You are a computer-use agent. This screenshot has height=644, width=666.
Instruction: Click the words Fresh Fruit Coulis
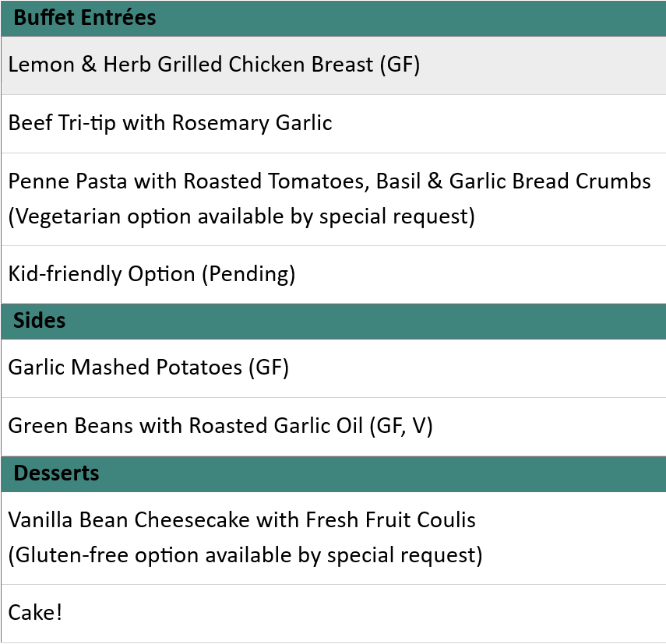[x=390, y=520]
